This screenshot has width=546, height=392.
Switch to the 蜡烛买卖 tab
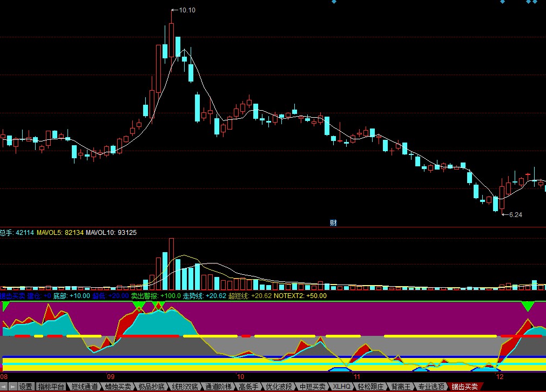point(118,387)
